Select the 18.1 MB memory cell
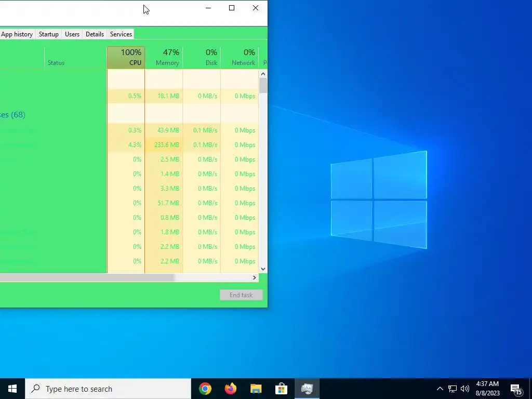 point(164,96)
